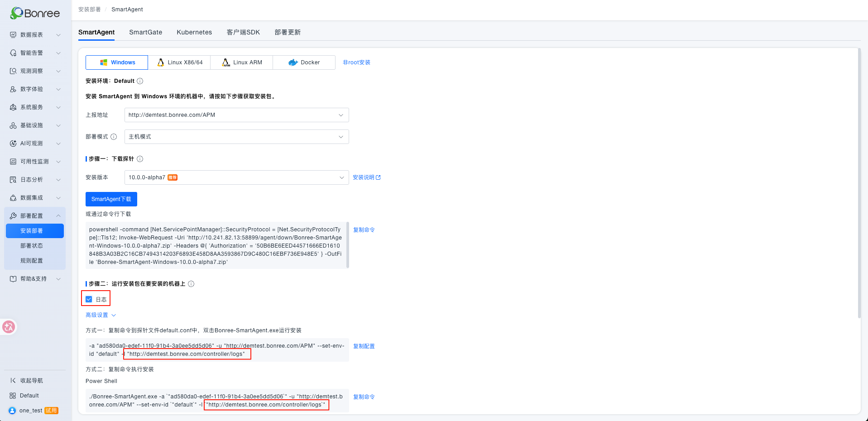Select the SmartAgent tab

click(x=96, y=32)
